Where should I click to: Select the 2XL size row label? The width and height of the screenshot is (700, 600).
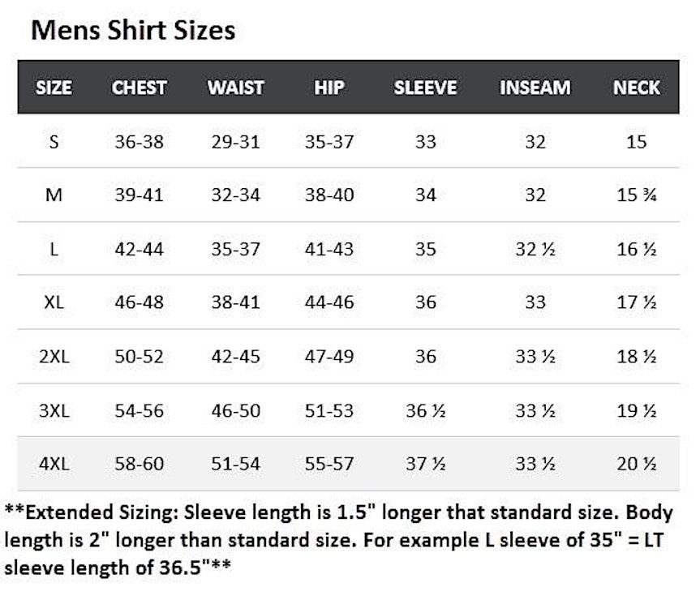(54, 357)
